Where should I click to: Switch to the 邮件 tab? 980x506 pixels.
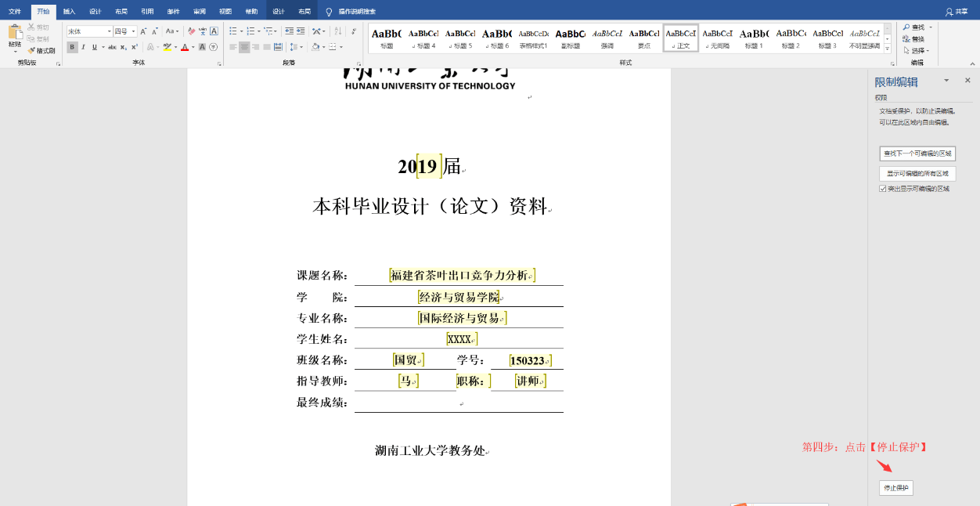[x=173, y=12]
